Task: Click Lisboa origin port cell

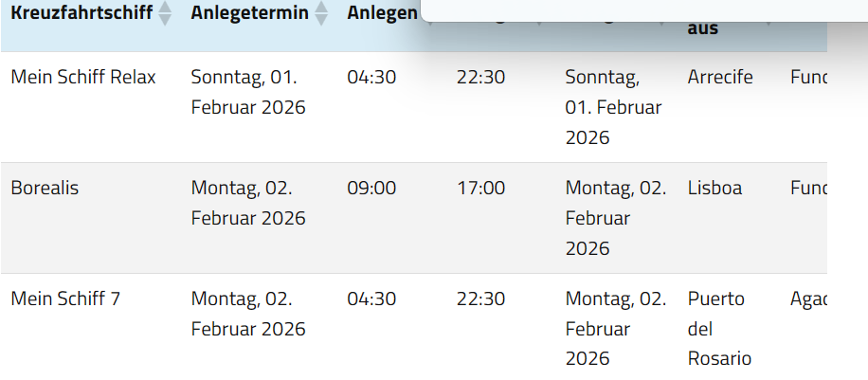Action: click(714, 188)
